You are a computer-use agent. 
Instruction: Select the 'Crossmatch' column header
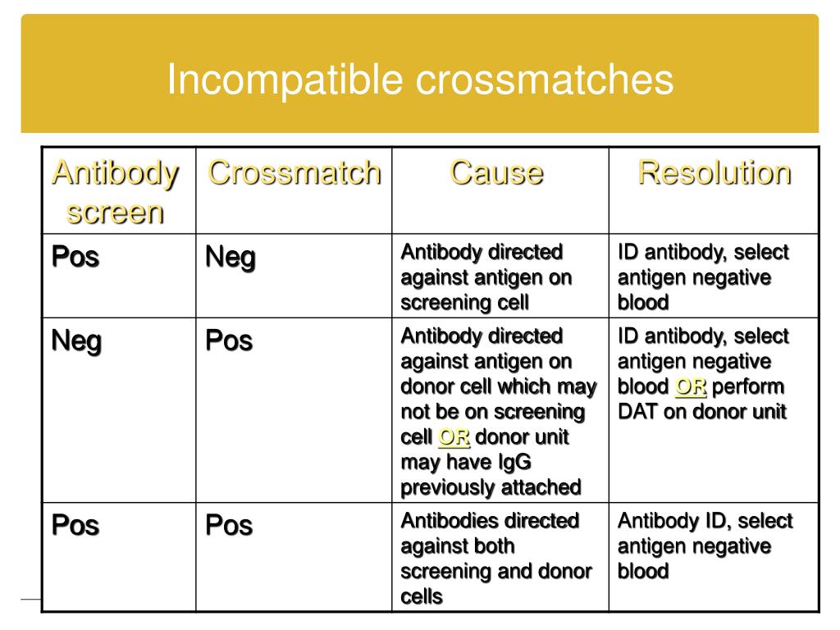point(294,172)
